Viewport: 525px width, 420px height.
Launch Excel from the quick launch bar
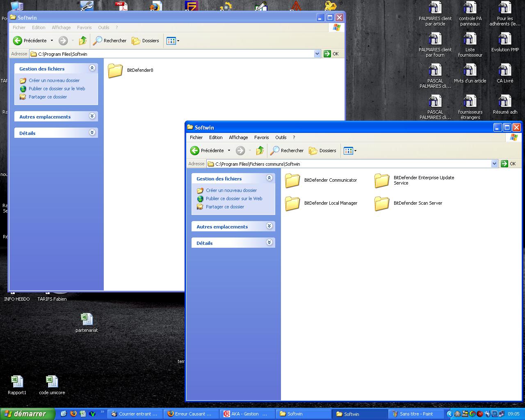(83, 414)
